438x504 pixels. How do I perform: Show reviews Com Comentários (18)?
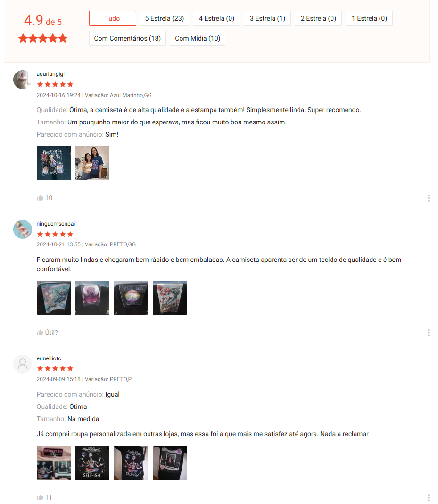pyautogui.click(x=127, y=38)
